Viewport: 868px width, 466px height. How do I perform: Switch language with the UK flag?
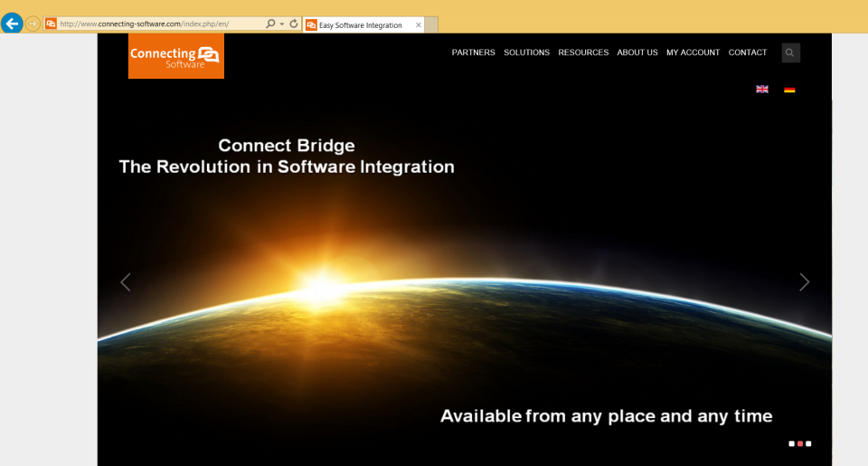762,90
